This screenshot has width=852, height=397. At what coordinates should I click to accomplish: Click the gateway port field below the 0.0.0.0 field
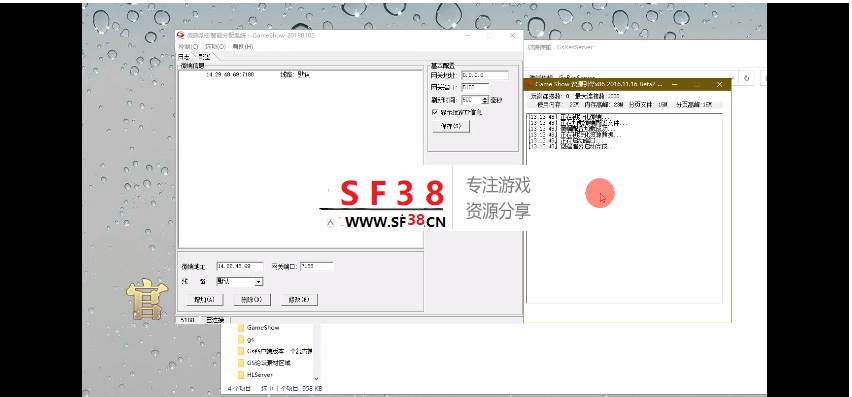coord(475,87)
